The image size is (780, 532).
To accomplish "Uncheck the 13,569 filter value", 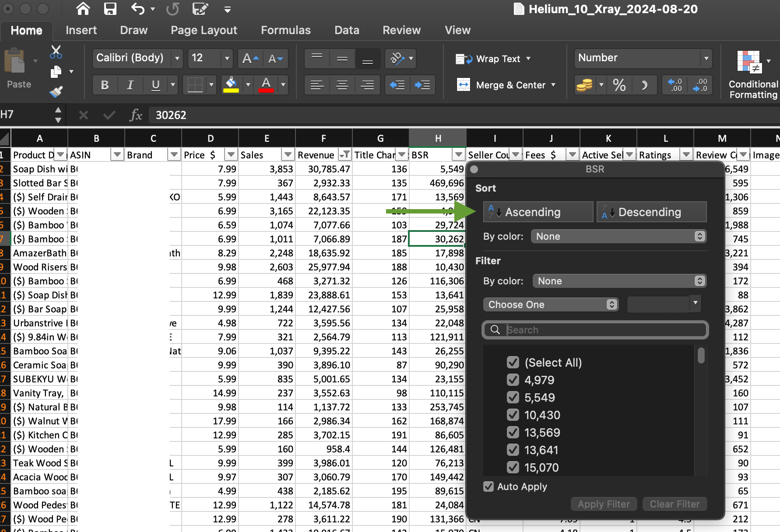I will (513, 432).
